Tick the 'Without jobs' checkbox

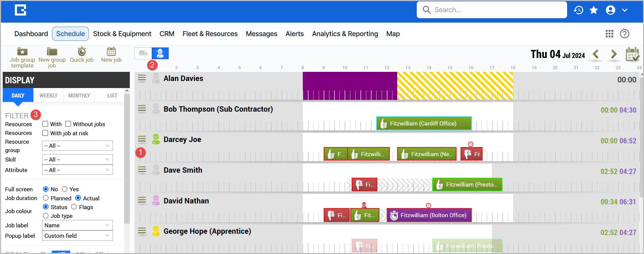coord(68,124)
